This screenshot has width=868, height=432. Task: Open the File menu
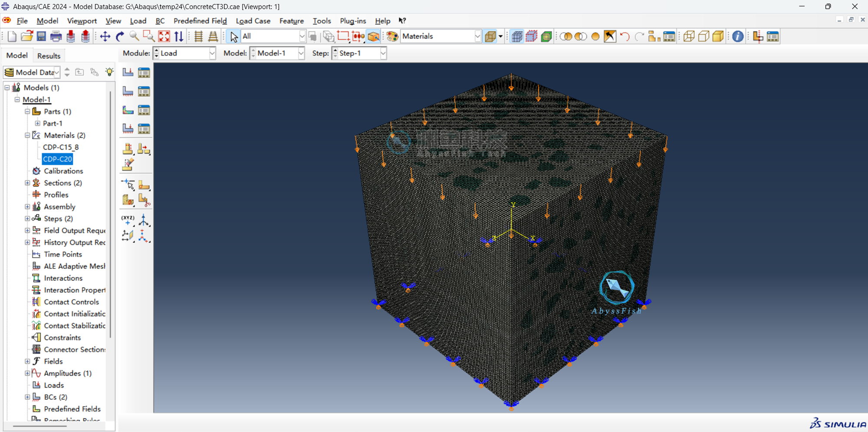click(x=22, y=21)
